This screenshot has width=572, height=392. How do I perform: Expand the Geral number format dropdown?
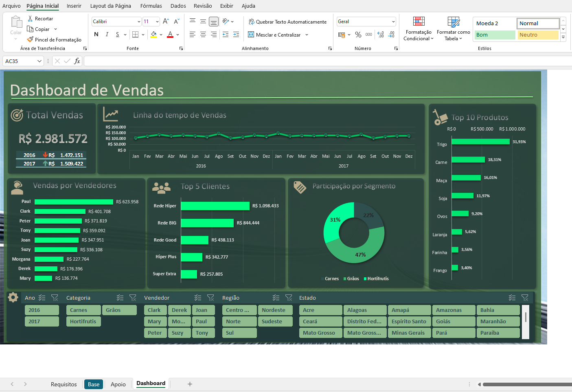393,22
